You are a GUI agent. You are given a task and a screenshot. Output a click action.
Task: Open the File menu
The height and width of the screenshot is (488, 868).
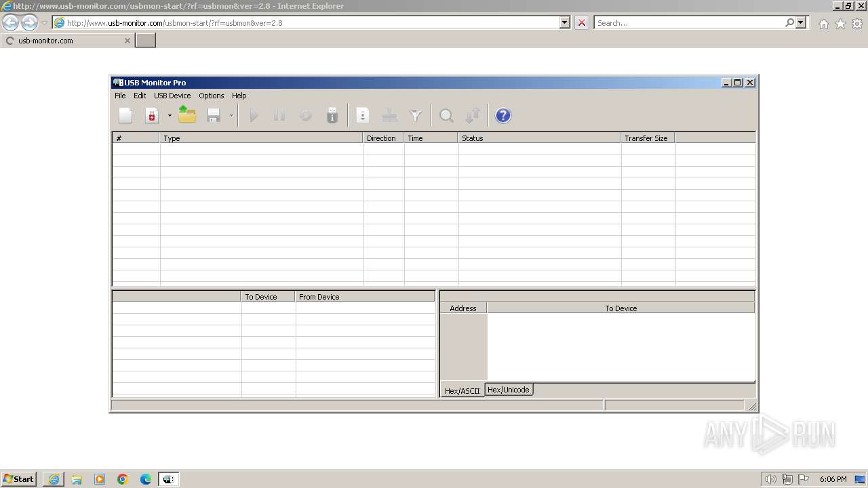[120, 96]
